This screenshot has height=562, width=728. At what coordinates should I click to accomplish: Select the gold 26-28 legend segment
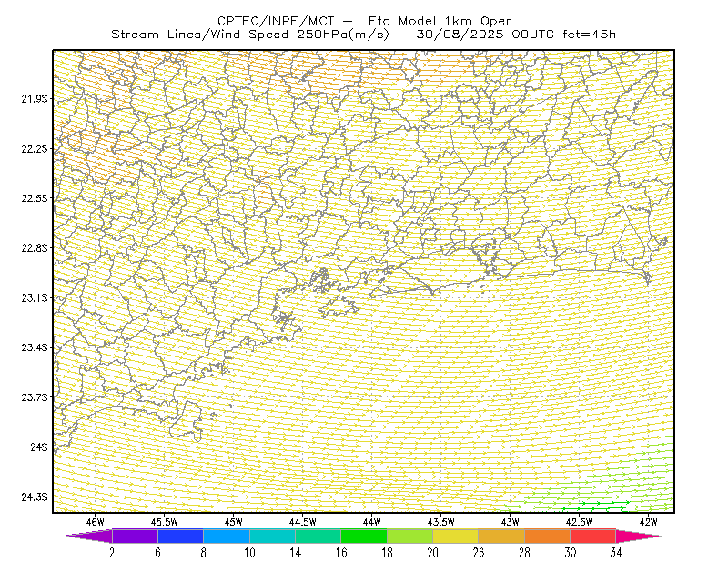point(501,536)
